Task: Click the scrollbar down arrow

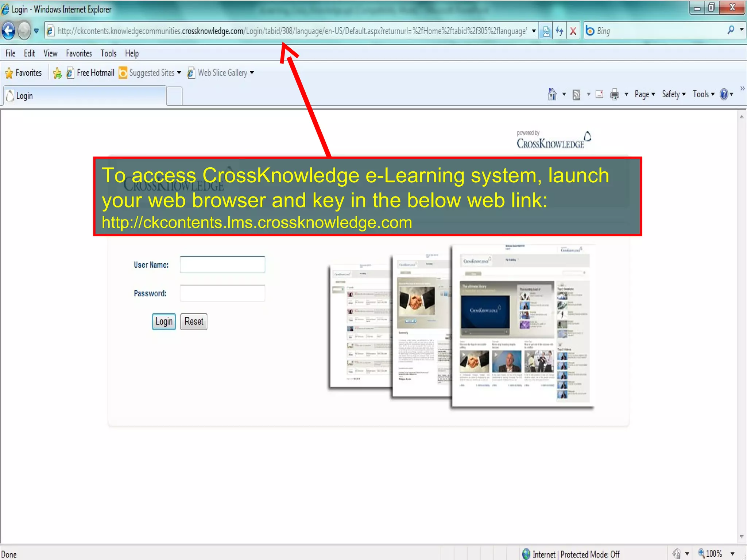Action: (x=742, y=537)
